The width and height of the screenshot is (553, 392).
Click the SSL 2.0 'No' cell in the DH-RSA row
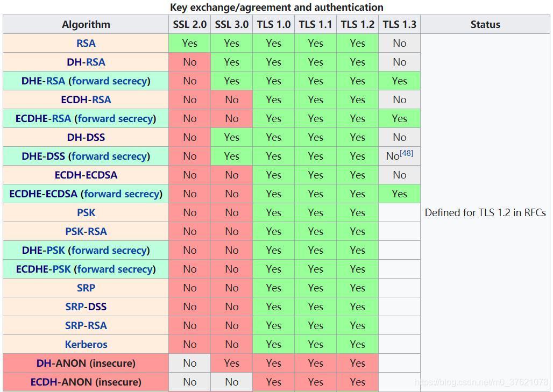[190, 62]
